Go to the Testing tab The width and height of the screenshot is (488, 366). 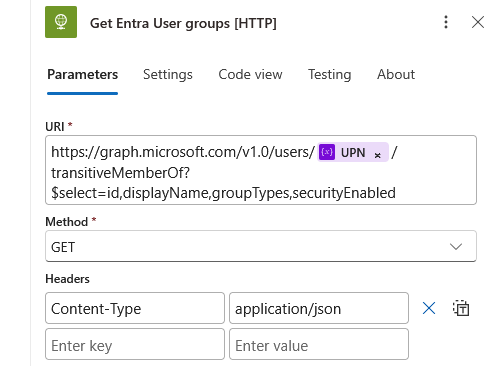[x=329, y=74]
